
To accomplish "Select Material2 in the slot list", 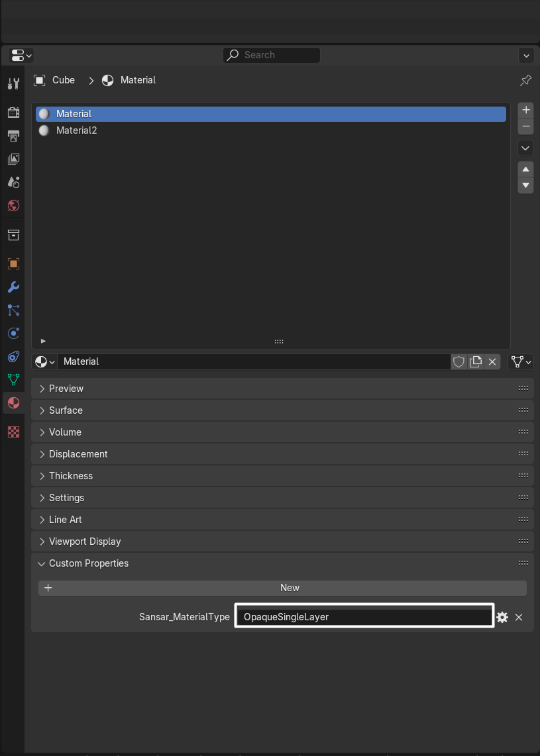I will coord(76,130).
